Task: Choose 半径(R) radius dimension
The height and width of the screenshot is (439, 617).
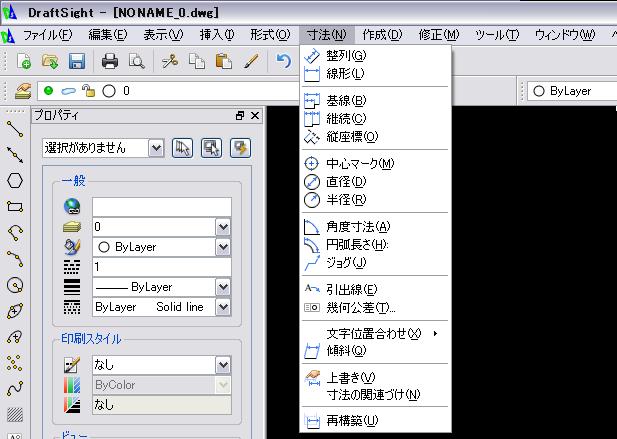Action: pyautogui.click(x=375, y=200)
